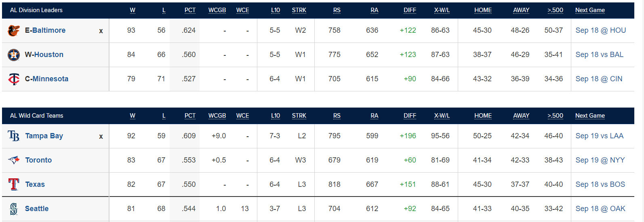Screen dimensions: 644x222
Task: Sort wild card table by WCGB header
Action: pos(217,116)
